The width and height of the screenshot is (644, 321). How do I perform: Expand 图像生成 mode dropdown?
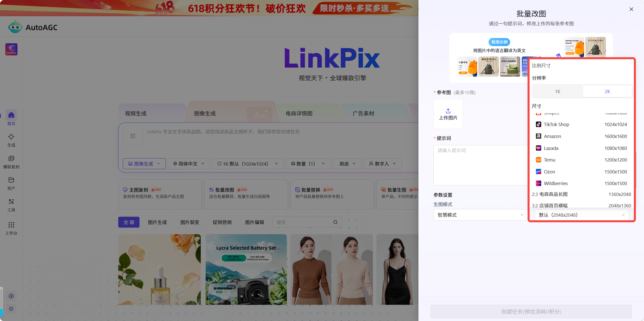pos(144,164)
